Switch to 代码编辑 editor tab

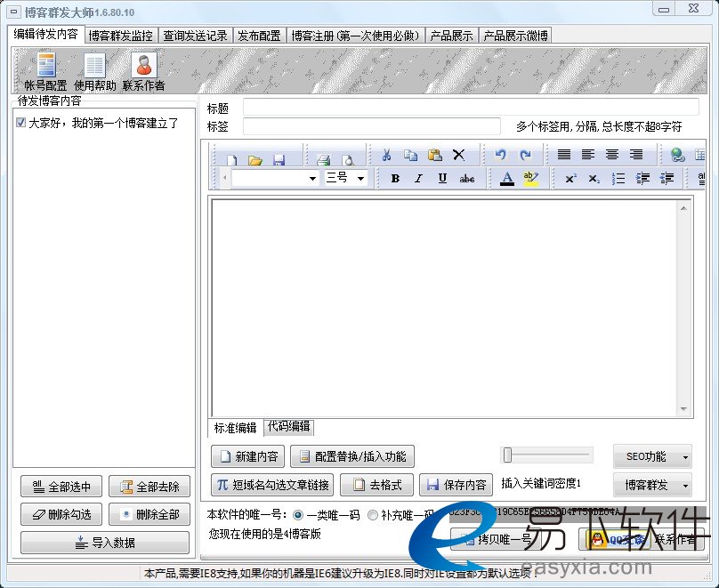click(x=288, y=426)
